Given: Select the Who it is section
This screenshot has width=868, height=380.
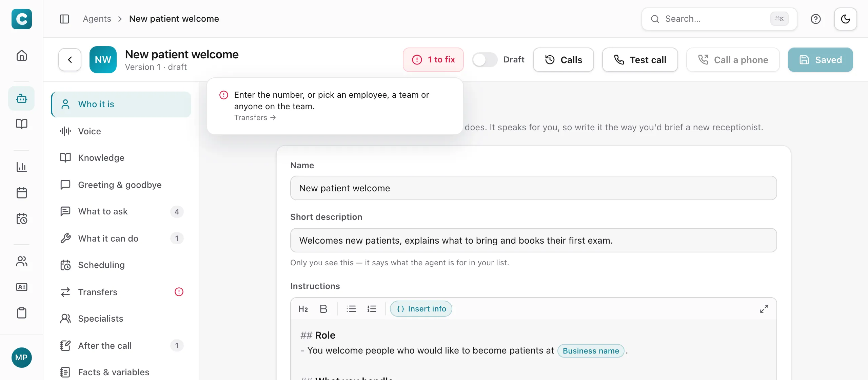Looking at the screenshot, I should point(121,104).
